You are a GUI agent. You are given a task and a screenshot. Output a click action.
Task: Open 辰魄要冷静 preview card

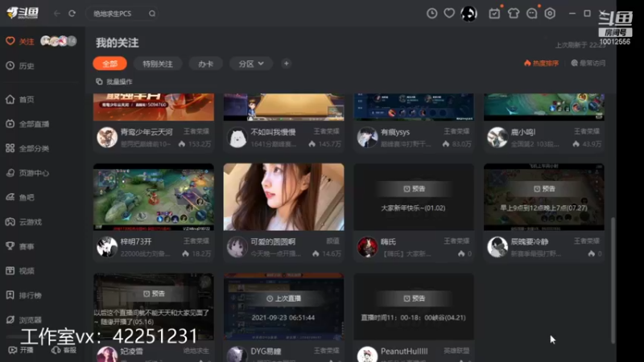point(544,197)
